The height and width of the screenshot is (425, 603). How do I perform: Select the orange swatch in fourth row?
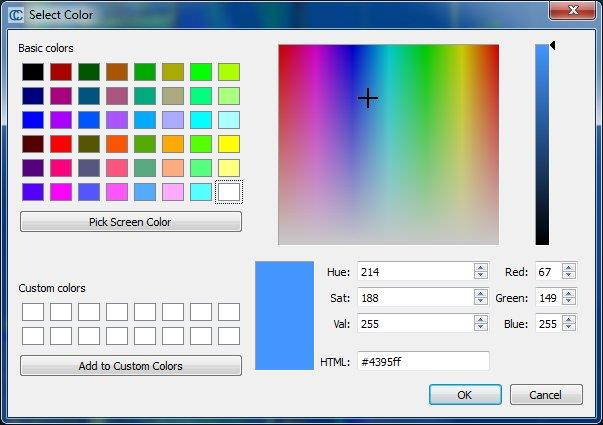coord(173,144)
